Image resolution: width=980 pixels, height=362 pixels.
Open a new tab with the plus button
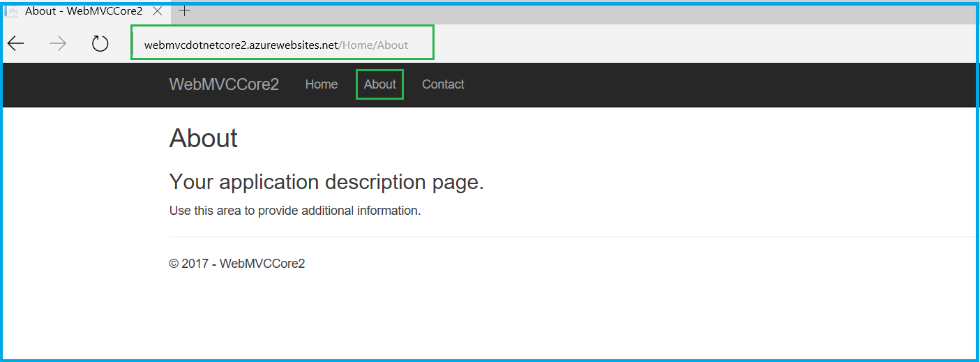pos(184,11)
